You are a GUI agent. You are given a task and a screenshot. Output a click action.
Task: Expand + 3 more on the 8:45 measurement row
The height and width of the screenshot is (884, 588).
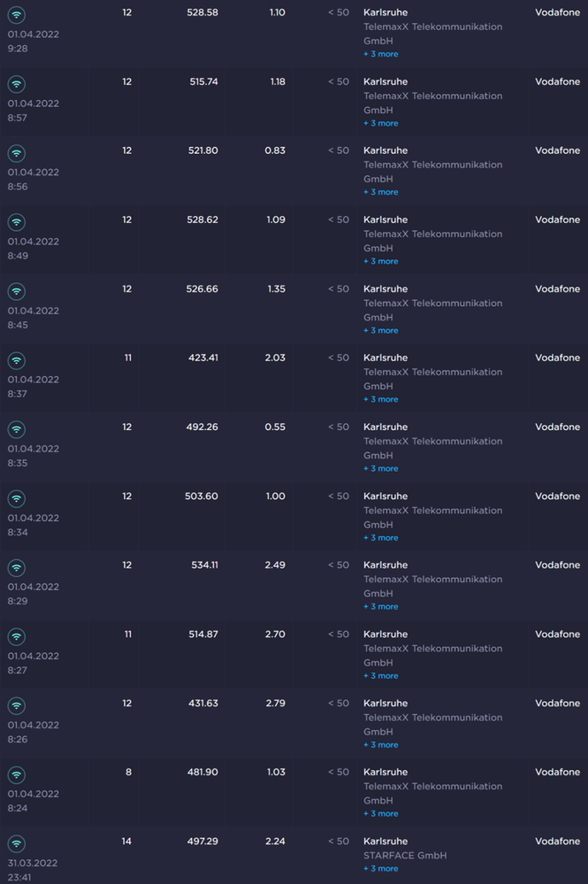tap(380, 330)
